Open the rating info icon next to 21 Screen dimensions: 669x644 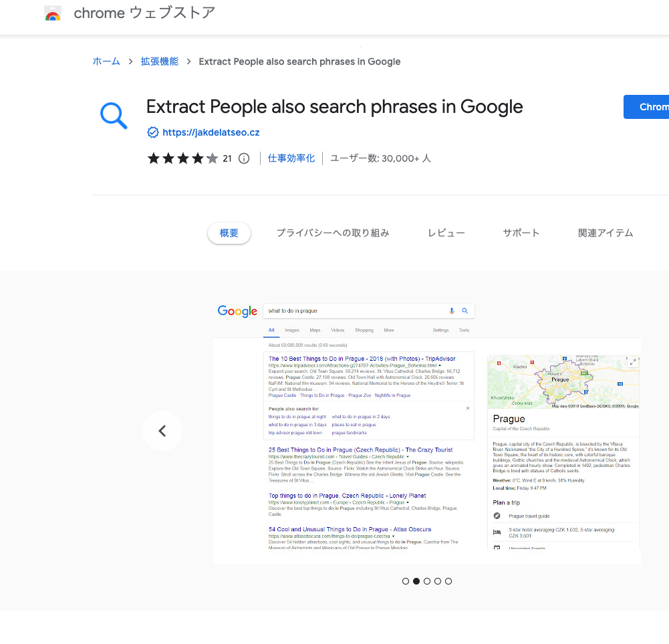[243, 158]
